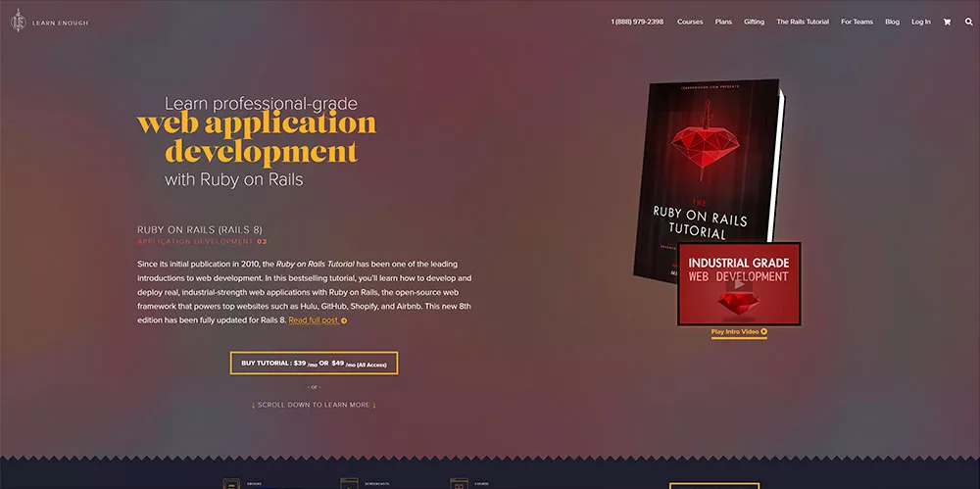Follow the Read full post link
The height and width of the screenshot is (489, 980).
coord(318,320)
